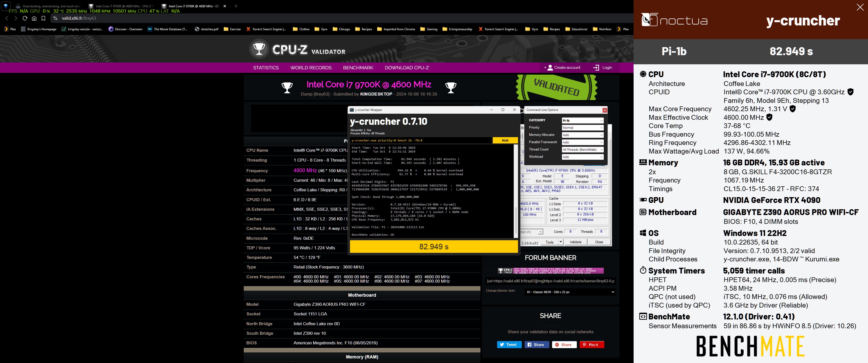The height and width of the screenshot is (363, 868).
Task: Open BENCHMARK menu item
Action: tap(358, 68)
